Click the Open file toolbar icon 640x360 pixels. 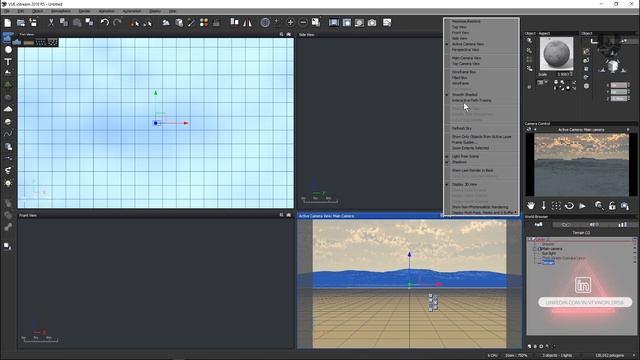click(x=20, y=22)
